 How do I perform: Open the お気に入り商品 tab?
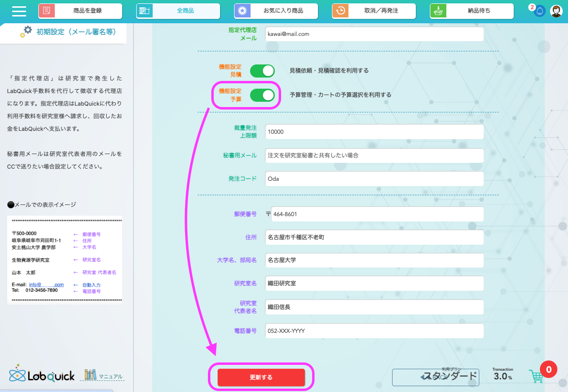coord(276,11)
